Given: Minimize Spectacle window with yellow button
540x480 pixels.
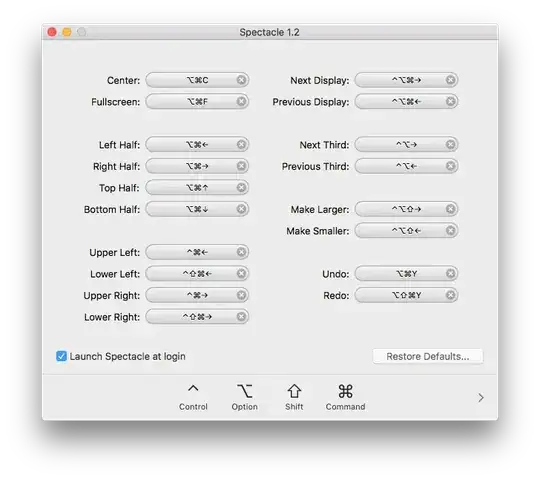Looking at the screenshot, I should (x=67, y=32).
